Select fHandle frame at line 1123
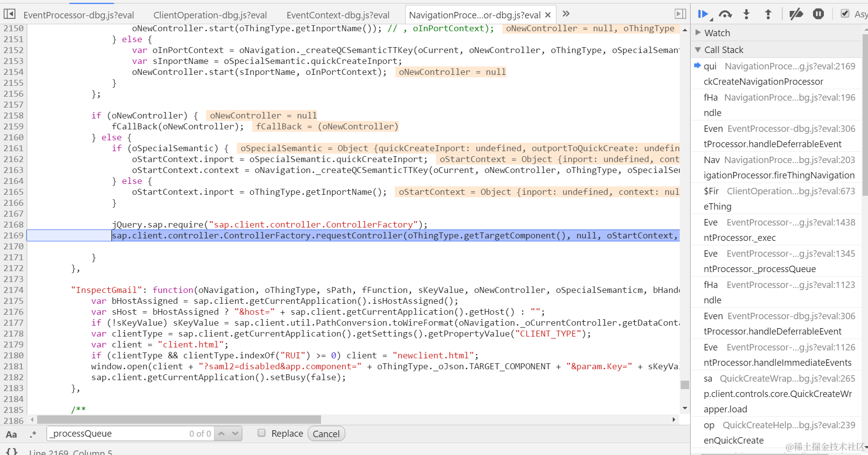This screenshot has width=868, height=455. (777, 292)
